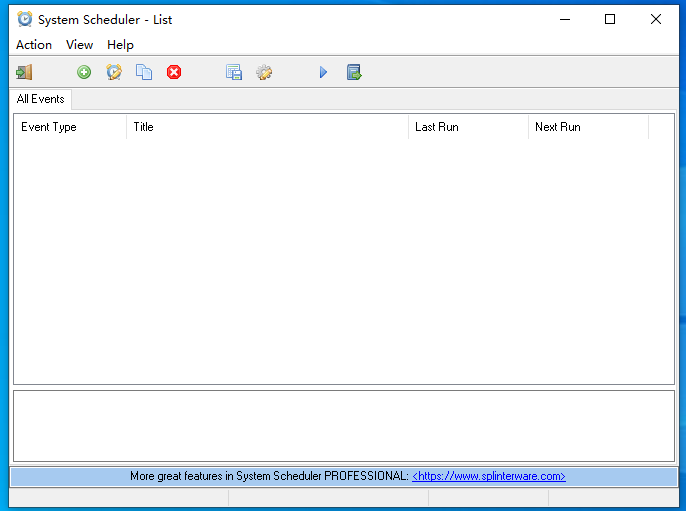This screenshot has height=511, width=686.
Task: Click the System Scheduler clock title icon
Action: point(25,19)
